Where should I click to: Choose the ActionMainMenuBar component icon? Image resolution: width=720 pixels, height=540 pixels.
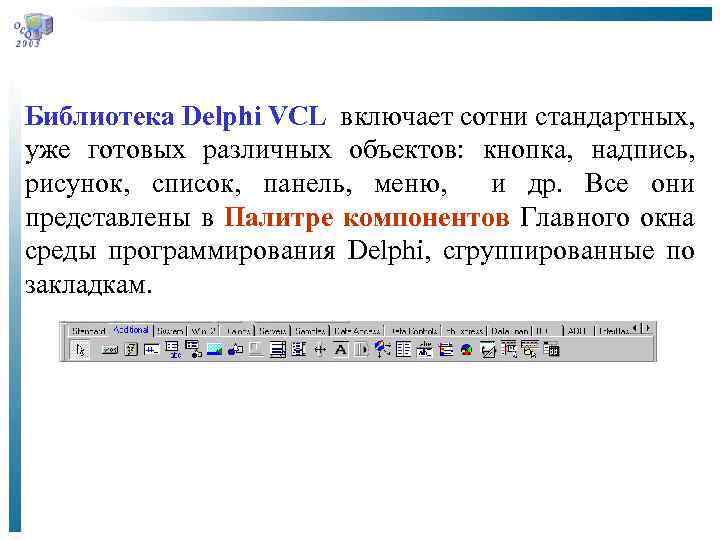[509, 349]
